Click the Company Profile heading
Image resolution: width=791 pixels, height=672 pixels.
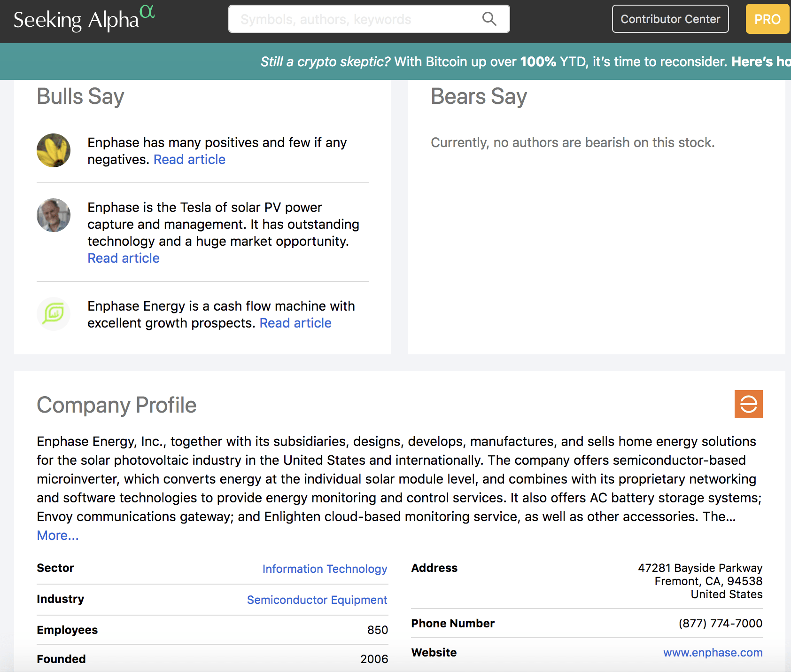(116, 405)
